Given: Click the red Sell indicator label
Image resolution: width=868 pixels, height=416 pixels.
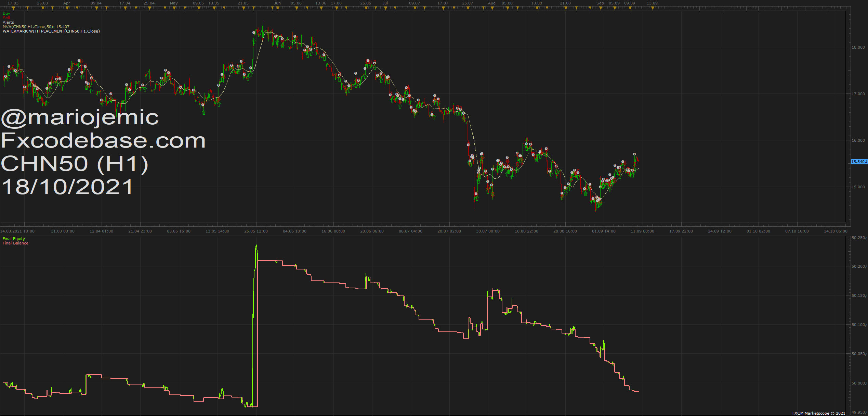Looking at the screenshot, I should coord(6,18).
